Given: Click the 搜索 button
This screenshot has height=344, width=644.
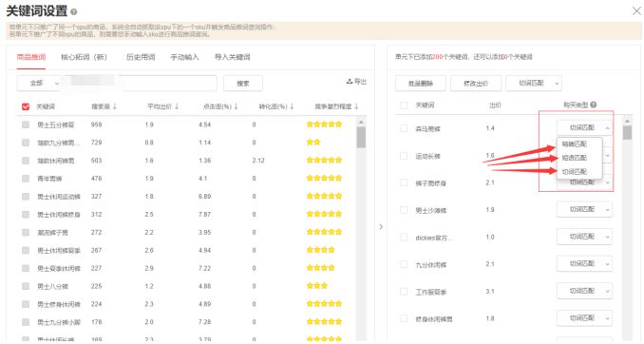Looking at the screenshot, I should click(x=243, y=83).
